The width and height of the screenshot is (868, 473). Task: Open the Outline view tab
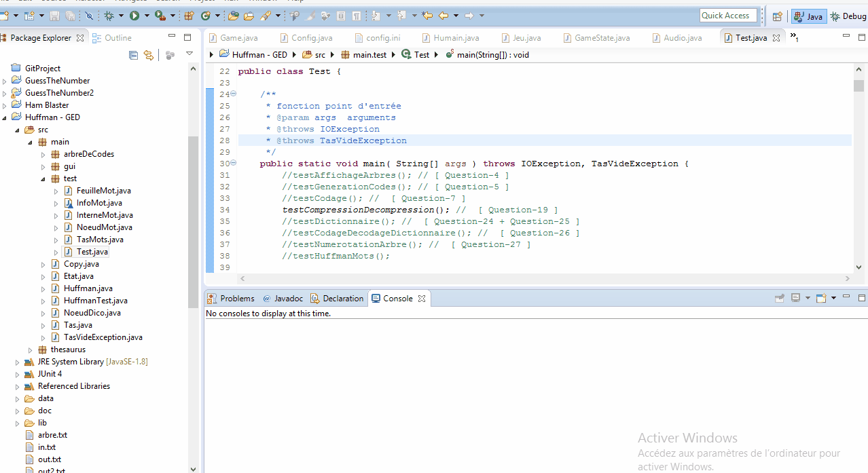[112, 38]
